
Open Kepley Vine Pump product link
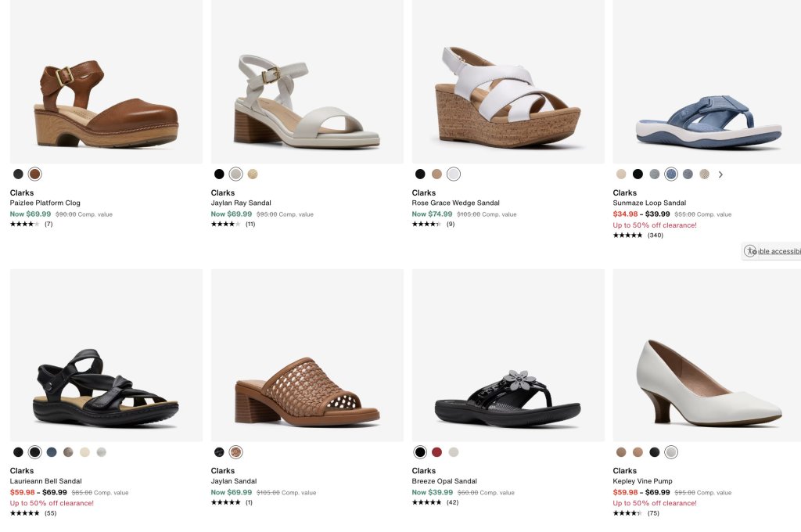pos(643,481)
